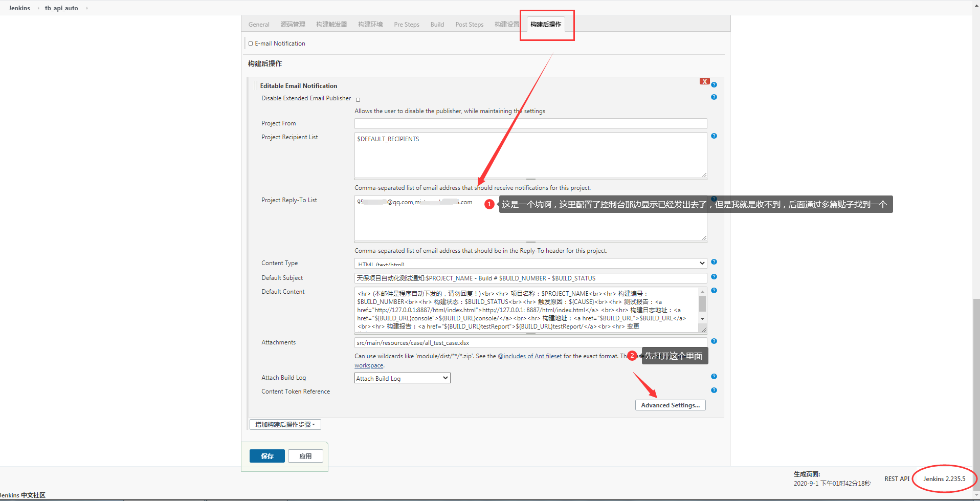Enable the E-mail Notification checkbox
Image resolution: width=980 pixels, height=501 pixels.
point(251,43)
